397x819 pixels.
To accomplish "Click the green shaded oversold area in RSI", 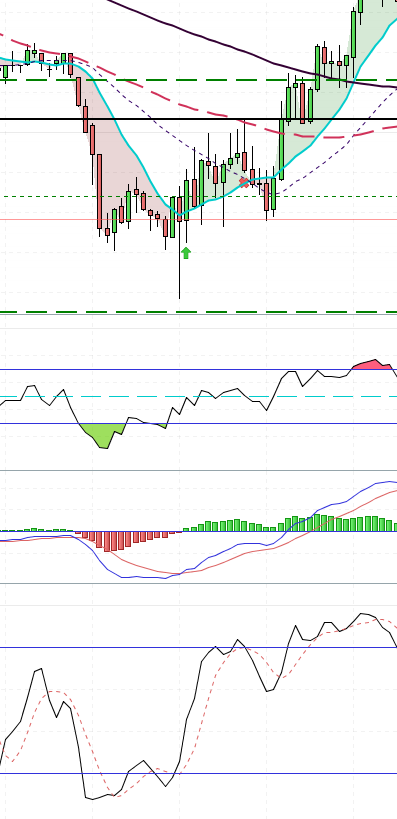I will coord(104,435).
